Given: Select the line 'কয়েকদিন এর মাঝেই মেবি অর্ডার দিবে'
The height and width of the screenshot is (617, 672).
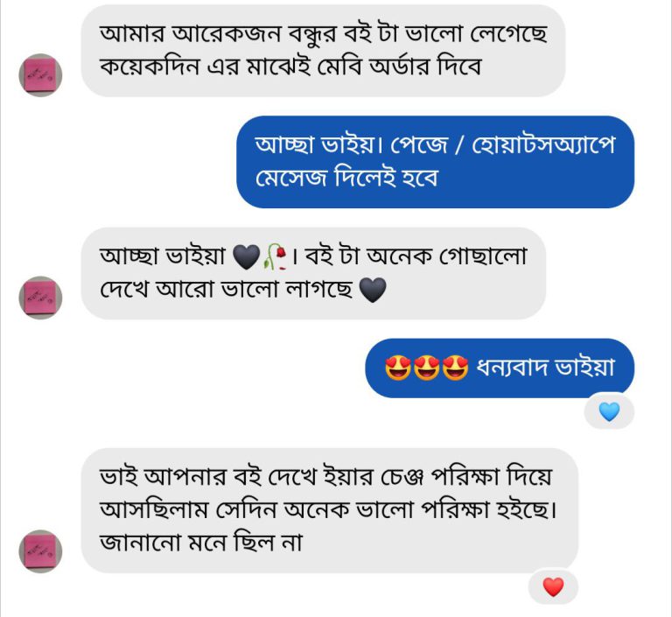Looking at the screenshot, I should [x=291, y=67].
